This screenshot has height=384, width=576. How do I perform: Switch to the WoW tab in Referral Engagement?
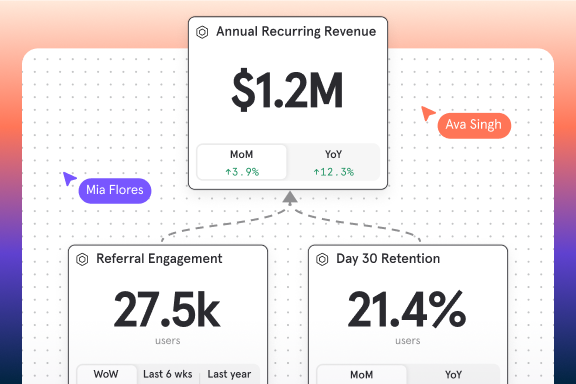107,374
